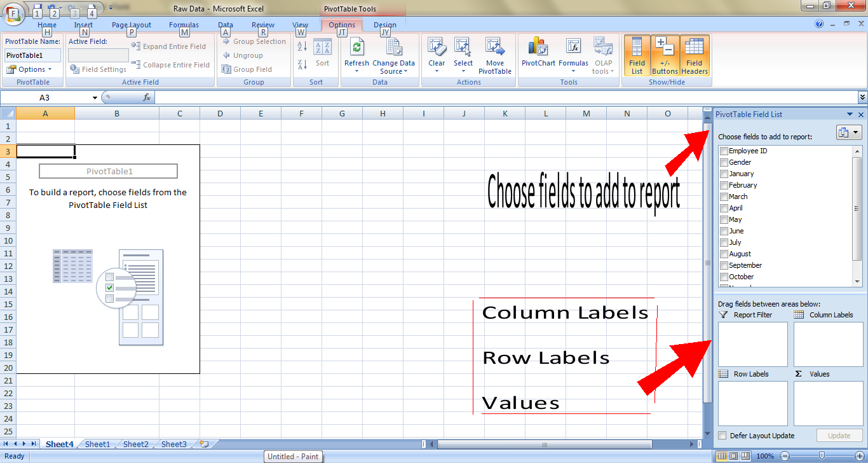Switch to Page Break Preview in status bar

(x=746, y=456)
